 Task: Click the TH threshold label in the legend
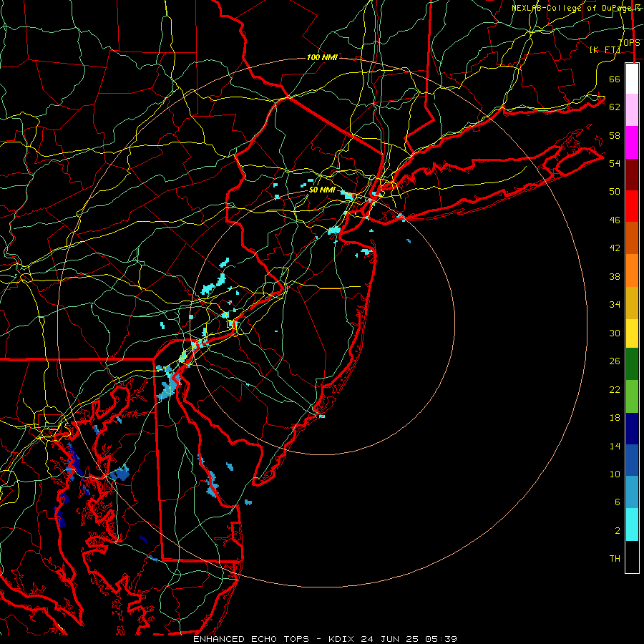615,559
